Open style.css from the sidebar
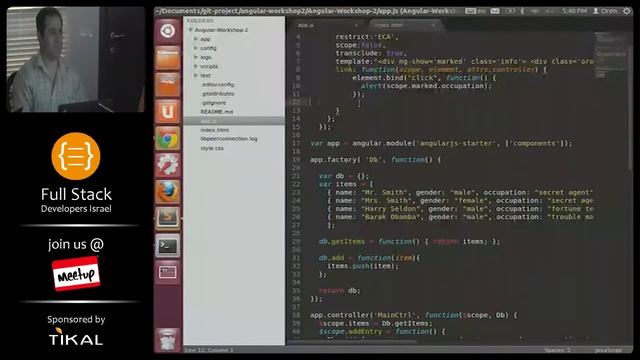 212,148
